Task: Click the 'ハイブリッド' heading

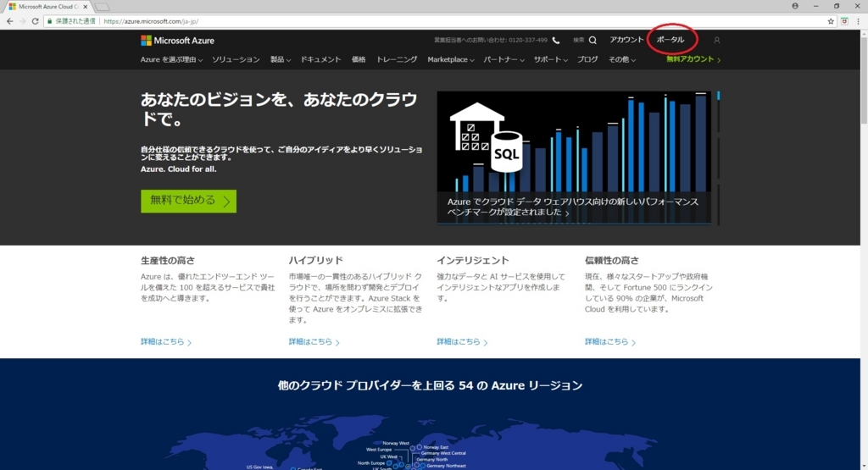Action: (x=315, y=261)
